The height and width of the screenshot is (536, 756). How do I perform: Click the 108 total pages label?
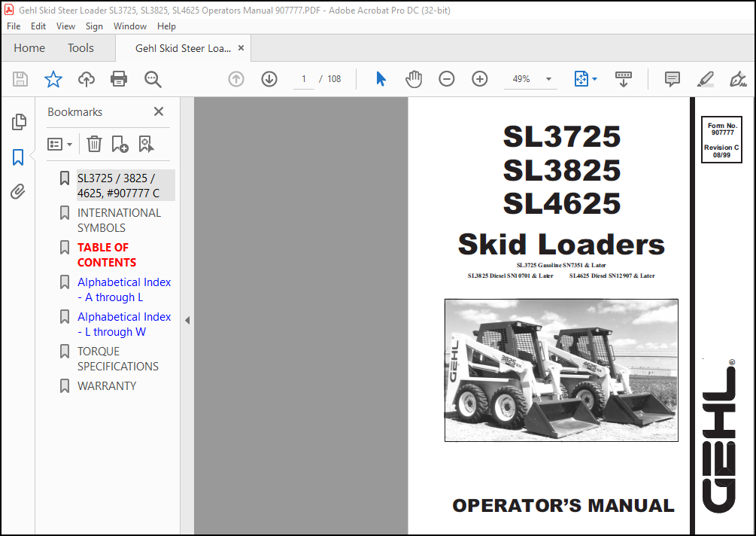point(334,78)
